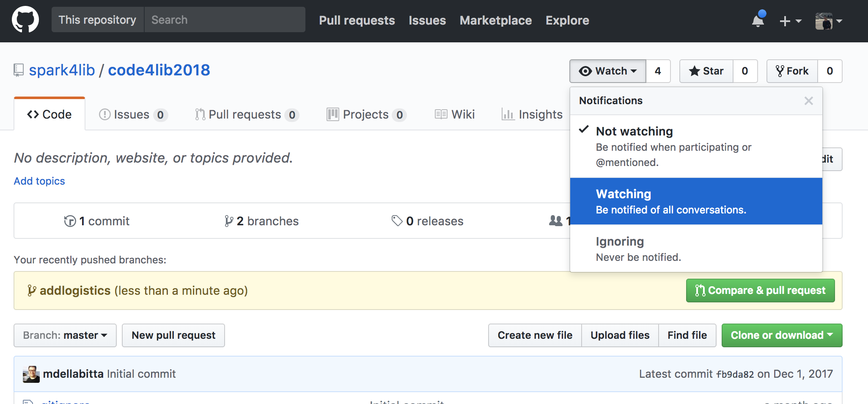The width and height of the screenshot is (868, 404).
Task: Click the stargazers count 0
Action: [x=745, y=71]
